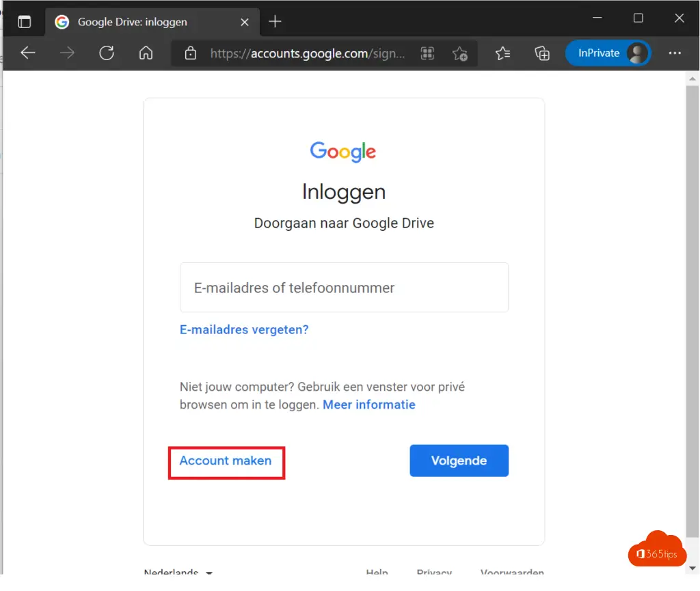This screenshot has width=700, height=591.
Task: Open the Favorites list icon
Action: tap(503, 53)
